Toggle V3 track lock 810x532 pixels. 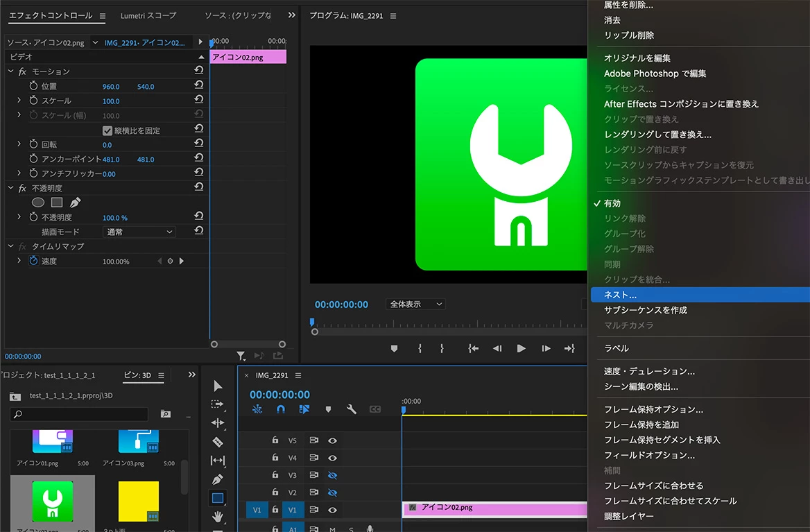tap(275, 474)
